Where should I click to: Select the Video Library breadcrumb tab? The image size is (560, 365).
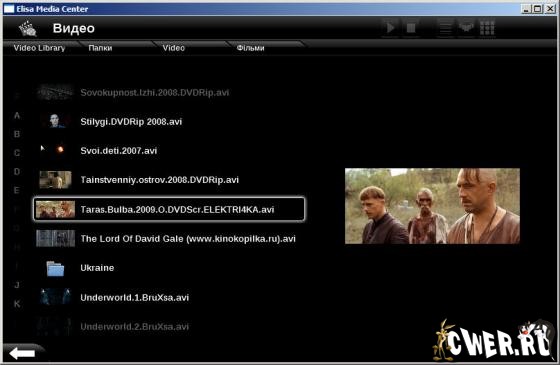39,48
